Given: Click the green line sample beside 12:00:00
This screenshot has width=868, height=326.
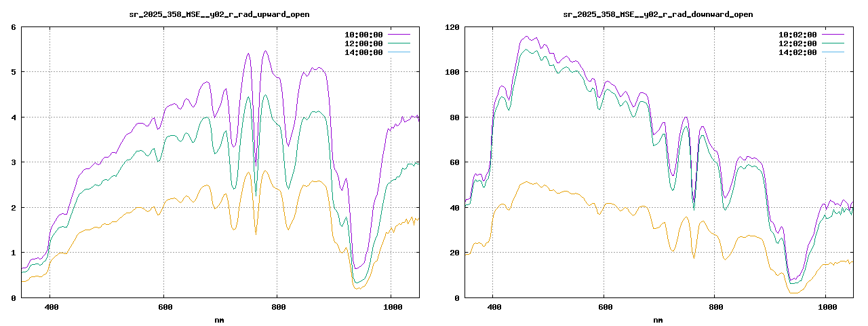Looking at the screenshot, I should (399, 43).
